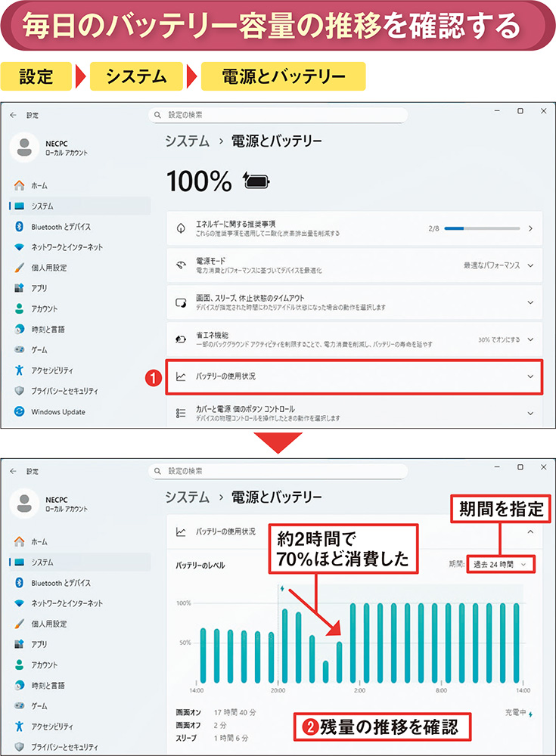The height and width of the screenshot is (756, 556).
Task: Expand バッテリーの使用状況 in the upper window
Action: coord(354,376)
